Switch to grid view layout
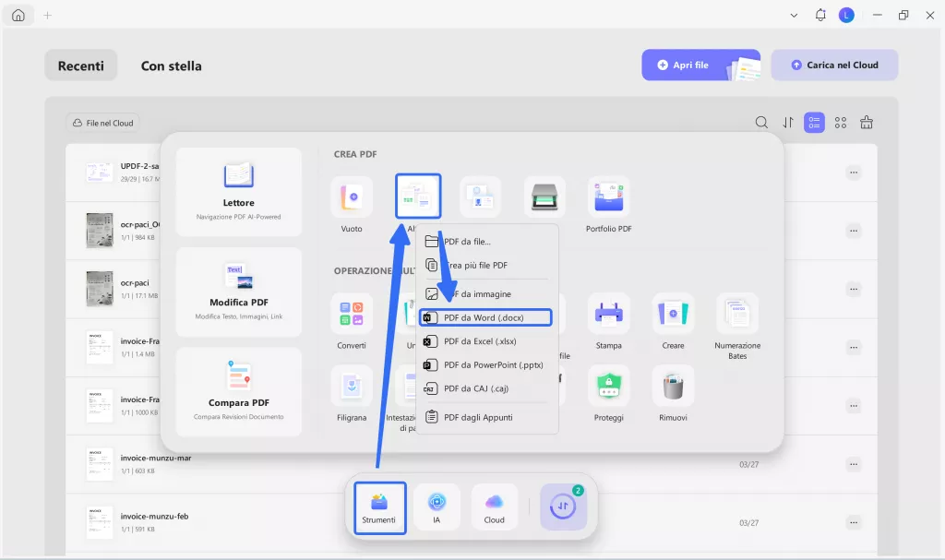945x560 pixels. tap(840, 122)
